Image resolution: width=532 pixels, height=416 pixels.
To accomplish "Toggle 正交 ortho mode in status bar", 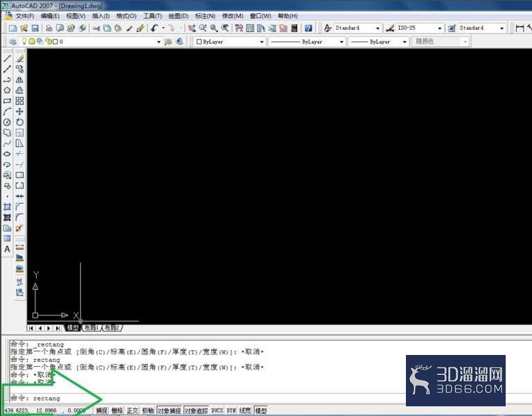I will tap(132, 410).
